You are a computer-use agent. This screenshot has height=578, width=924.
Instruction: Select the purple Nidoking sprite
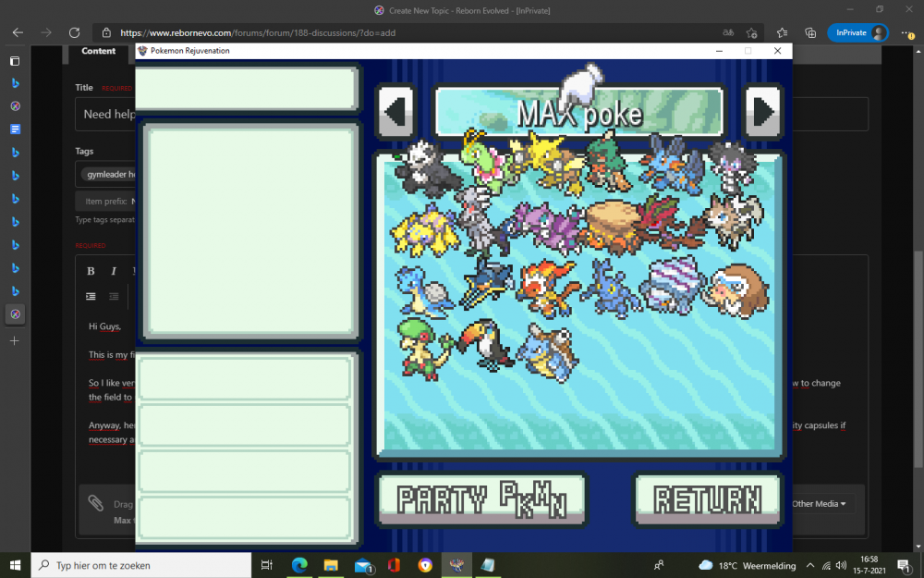[x=547, y=228]
